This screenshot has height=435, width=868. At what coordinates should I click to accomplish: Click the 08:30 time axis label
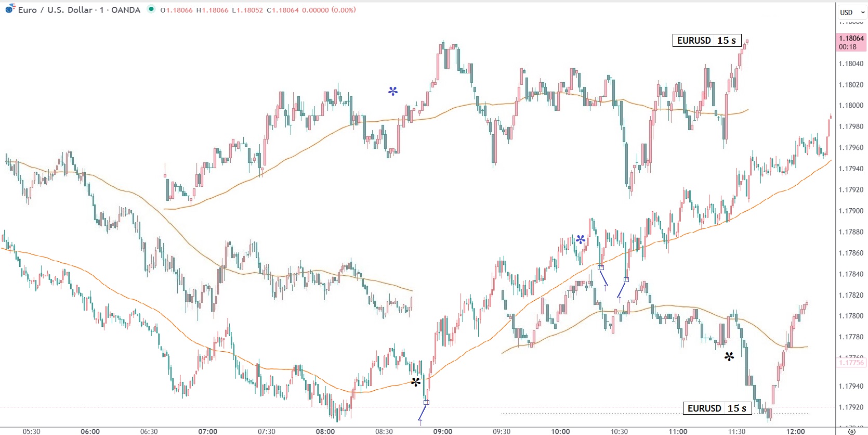point(384,431)
